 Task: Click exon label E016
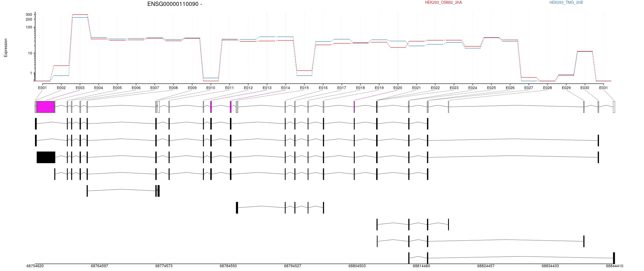tap(323, 88)
